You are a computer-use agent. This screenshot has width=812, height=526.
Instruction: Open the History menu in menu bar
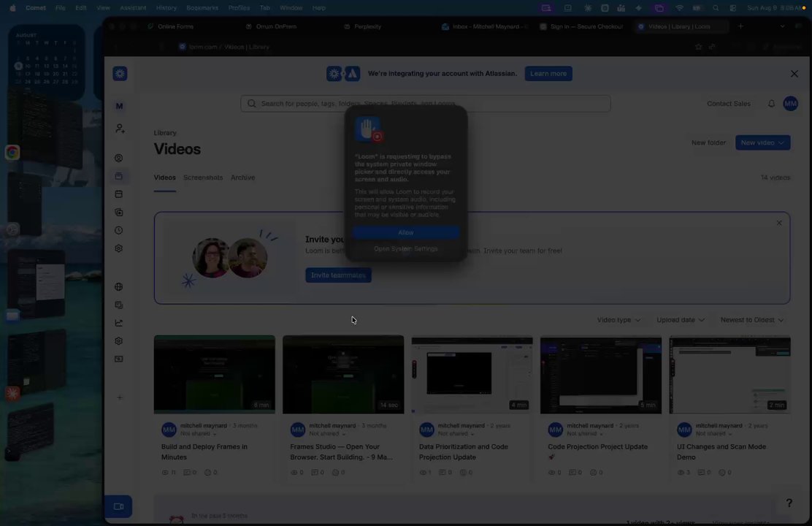click(x=166, y=8)
